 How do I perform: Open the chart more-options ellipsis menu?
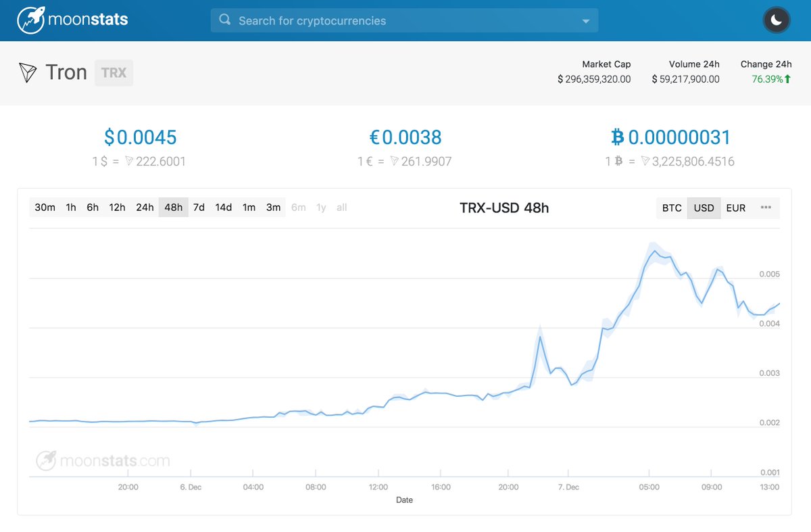766,208
